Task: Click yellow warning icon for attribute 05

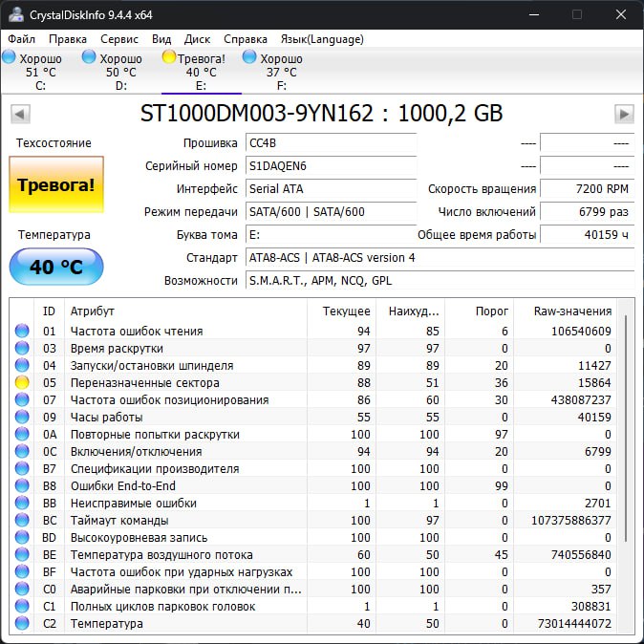Action: pos(22,382)
